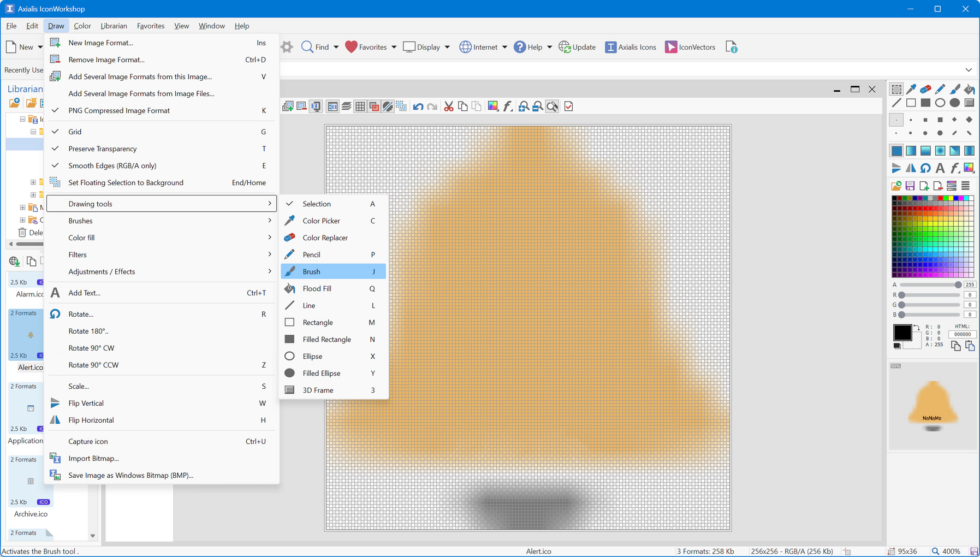The width and height of the screenshot is (980, 557).
Task: Click the Favorites heart button
Action: (366, 47)
